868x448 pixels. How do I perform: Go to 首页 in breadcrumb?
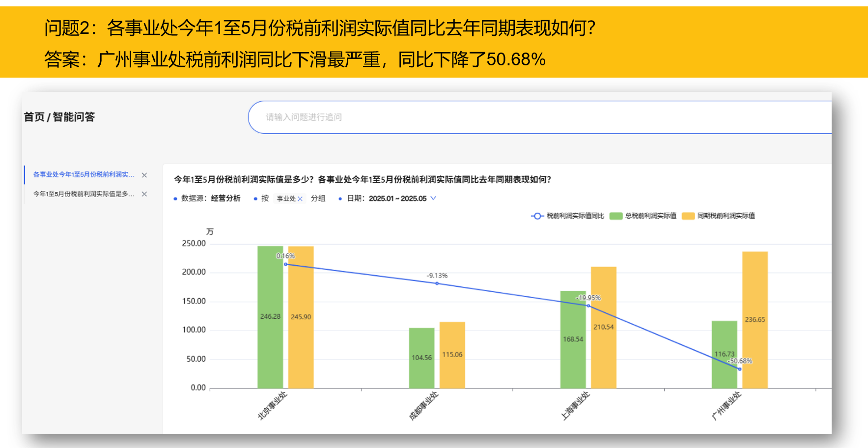point(34,117)
